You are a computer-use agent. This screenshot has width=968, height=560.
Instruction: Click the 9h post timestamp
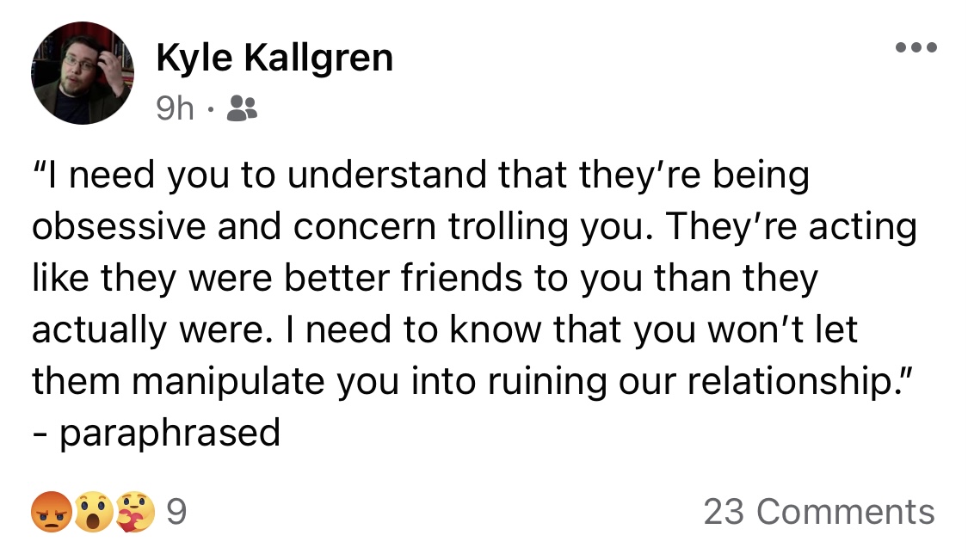coord(175,109)
